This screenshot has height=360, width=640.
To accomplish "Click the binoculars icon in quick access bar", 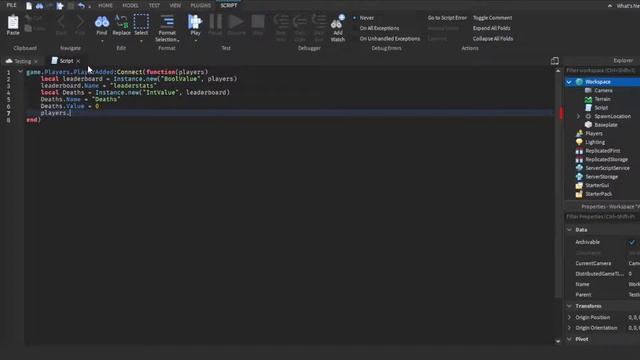I will tap(40, 6).
